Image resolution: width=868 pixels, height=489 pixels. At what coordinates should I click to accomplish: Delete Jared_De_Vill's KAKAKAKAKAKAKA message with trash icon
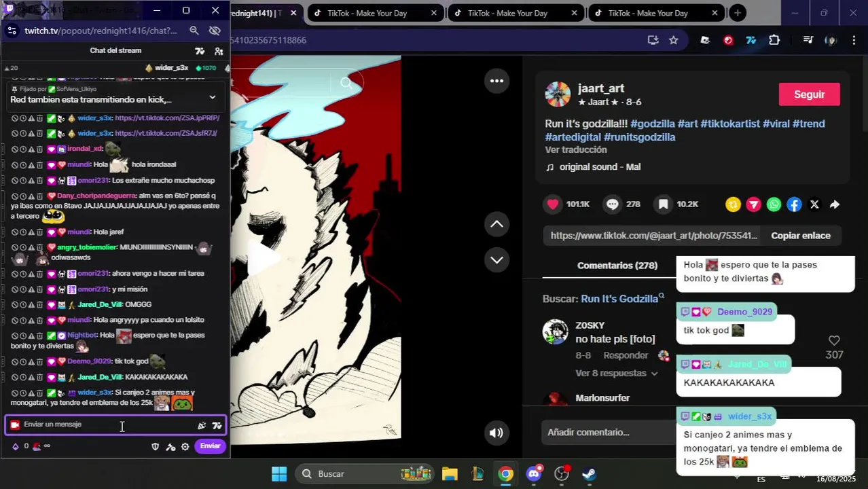39,377
